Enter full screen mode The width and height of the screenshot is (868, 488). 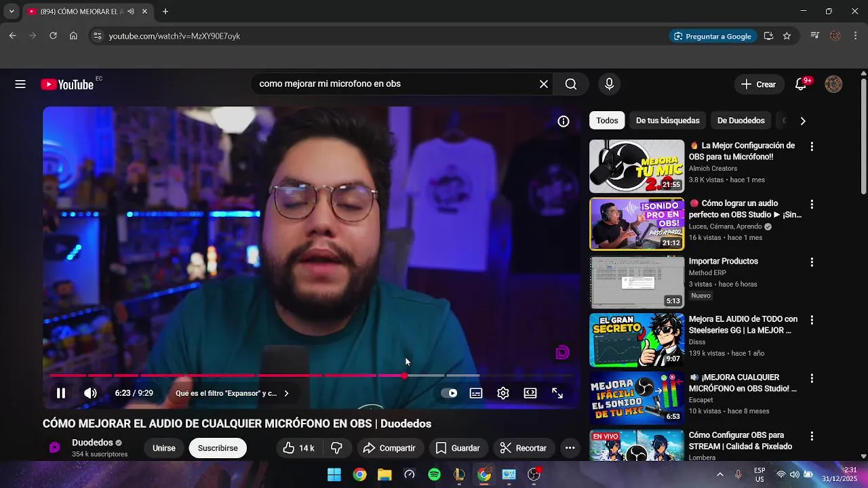pyautogui.click(x=557, y=393)
